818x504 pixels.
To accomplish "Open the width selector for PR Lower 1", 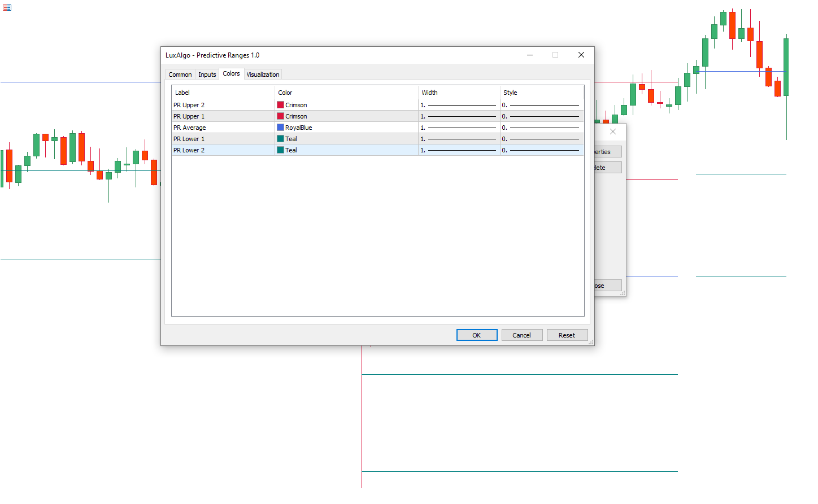I will click(459, 139).
